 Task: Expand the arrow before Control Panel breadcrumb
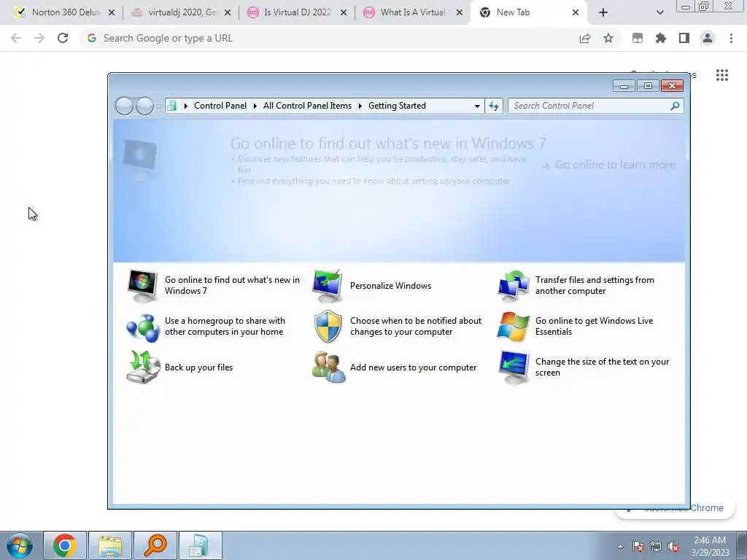coord(186,106)
